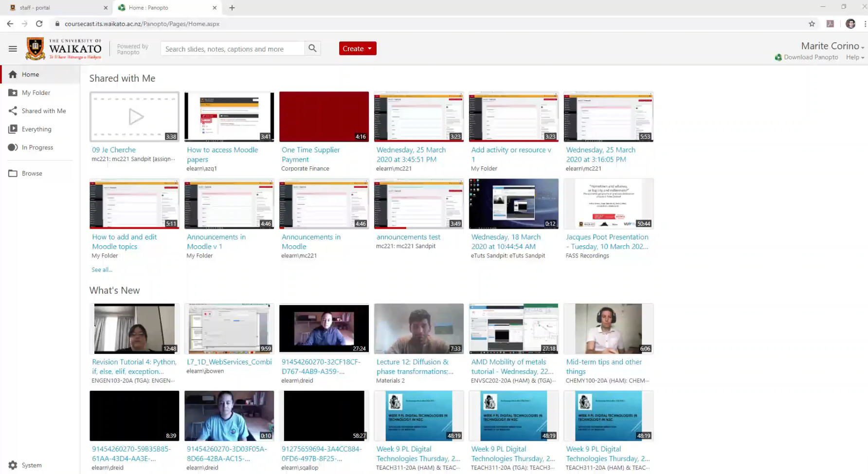Click the System gear icon
This screenshot has width=868, height=474.
13,465
